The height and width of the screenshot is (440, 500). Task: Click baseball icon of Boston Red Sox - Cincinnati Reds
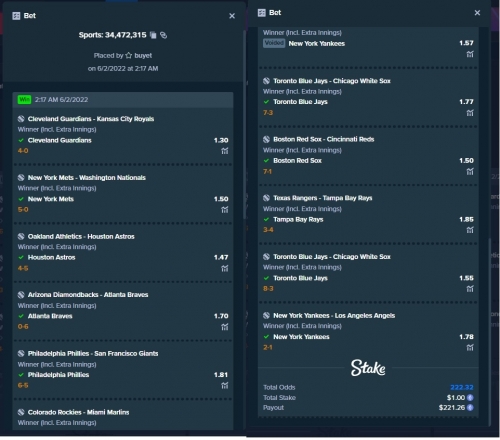pyautogui.click(x=266, y=139)
